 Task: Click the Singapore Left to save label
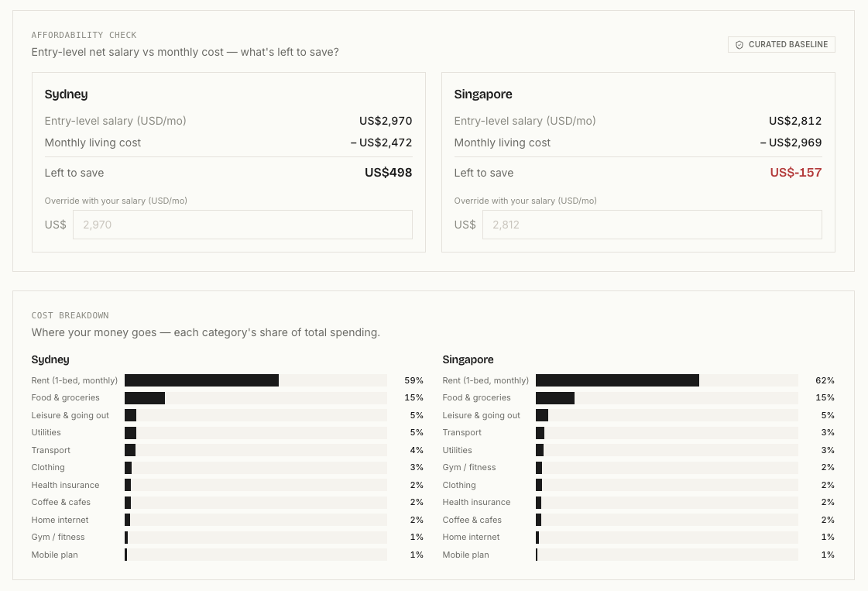coord(484,173)
